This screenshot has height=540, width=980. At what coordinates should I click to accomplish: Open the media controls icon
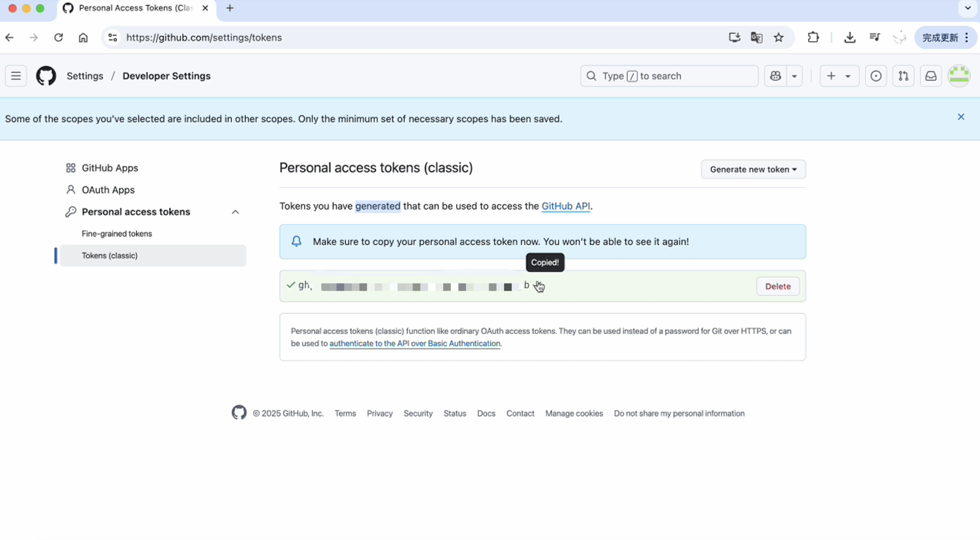click(875, 37)
